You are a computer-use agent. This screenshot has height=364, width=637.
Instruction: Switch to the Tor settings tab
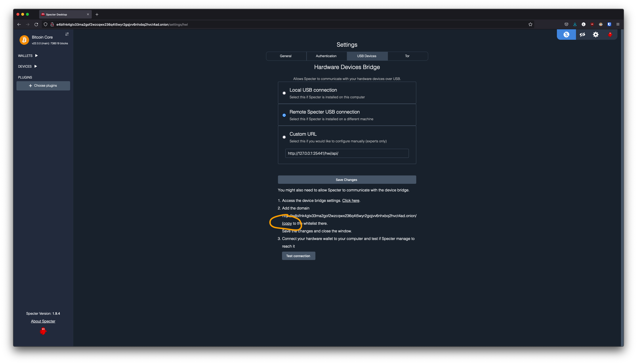point(407,56)
